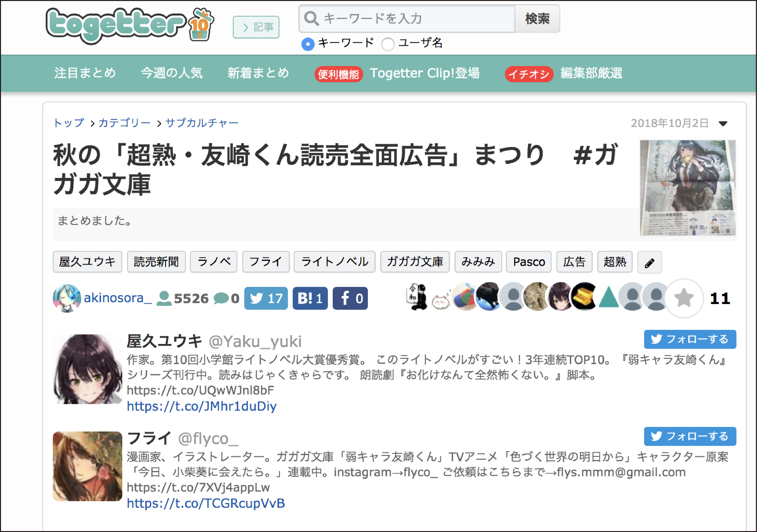Focus the キーワードを入力 search field
Viewport: 757px width, 532px height.
pyautogui.click(x=407, y=19)
